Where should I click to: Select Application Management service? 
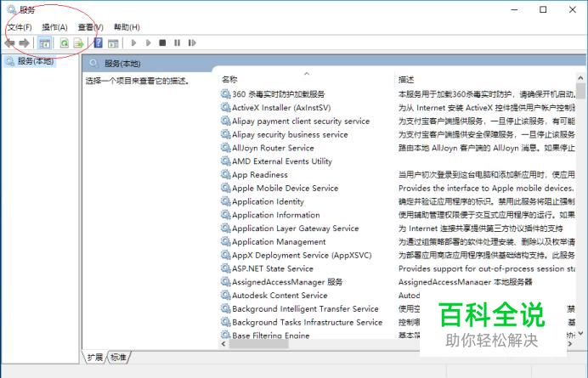pos(279,242)
